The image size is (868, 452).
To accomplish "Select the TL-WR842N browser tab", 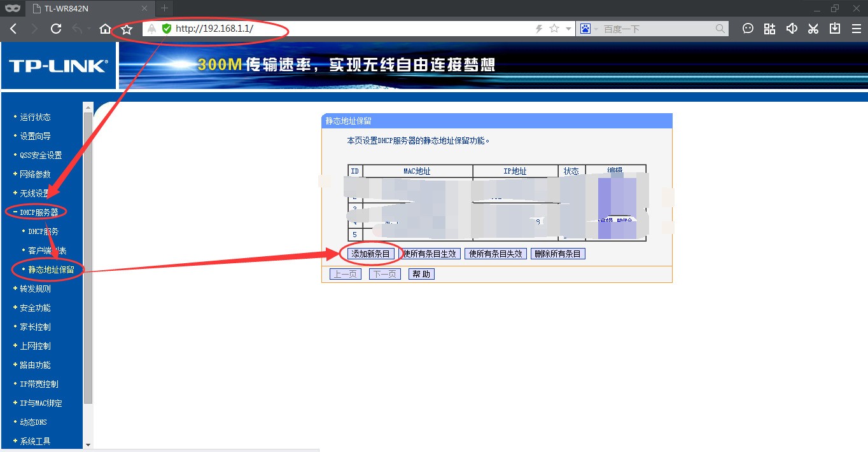I will (89, 8).
